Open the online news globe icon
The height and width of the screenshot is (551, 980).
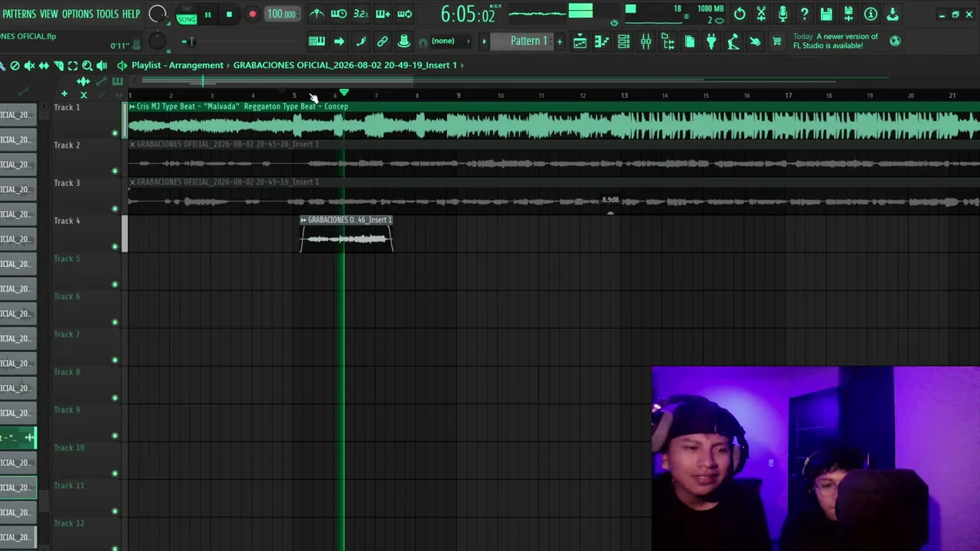coord(895,41)
